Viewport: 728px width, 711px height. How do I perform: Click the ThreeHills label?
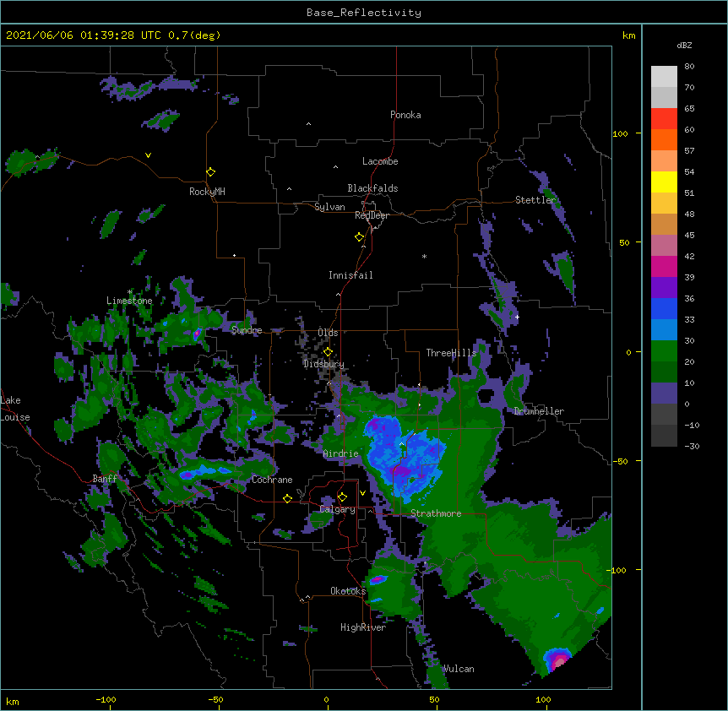(451, 353)
